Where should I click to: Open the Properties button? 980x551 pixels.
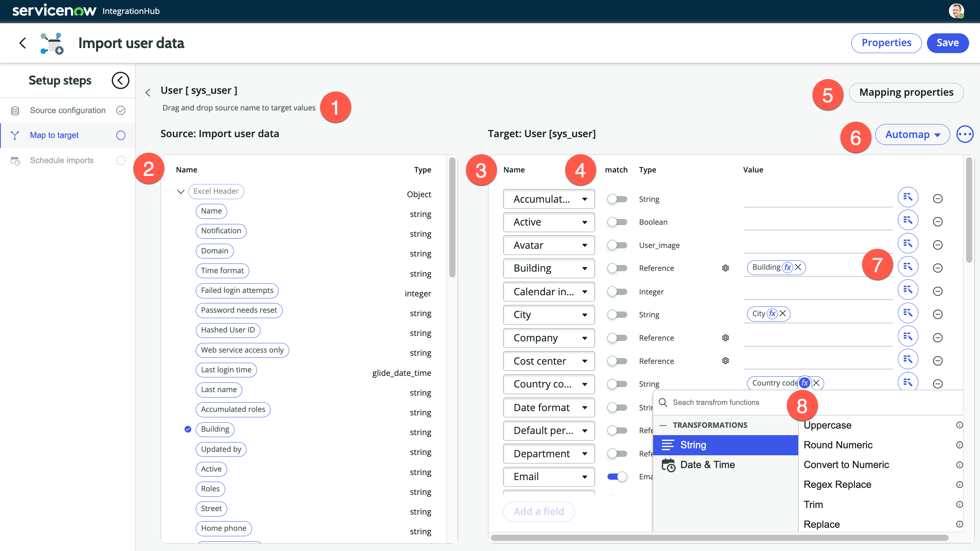click(x=886, y=43)
